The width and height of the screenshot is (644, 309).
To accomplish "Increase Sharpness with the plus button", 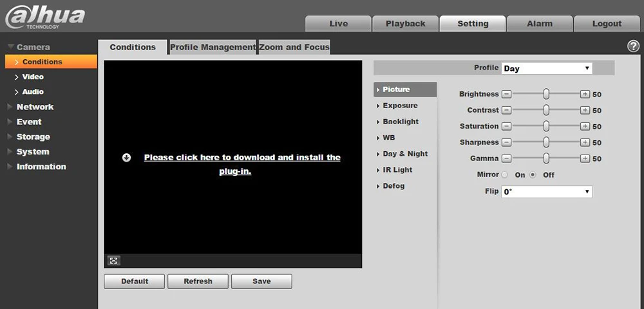I will (x=585, y=142).
